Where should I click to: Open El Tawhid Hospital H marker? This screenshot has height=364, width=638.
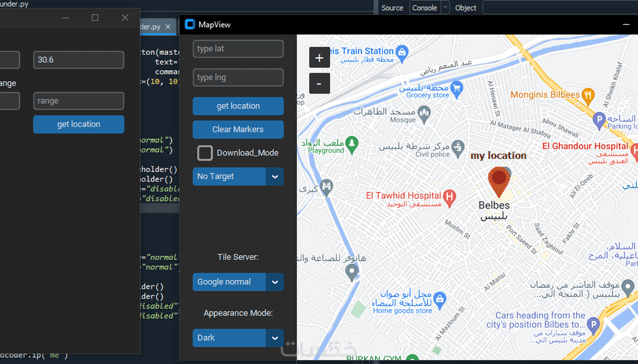(449, 198)
